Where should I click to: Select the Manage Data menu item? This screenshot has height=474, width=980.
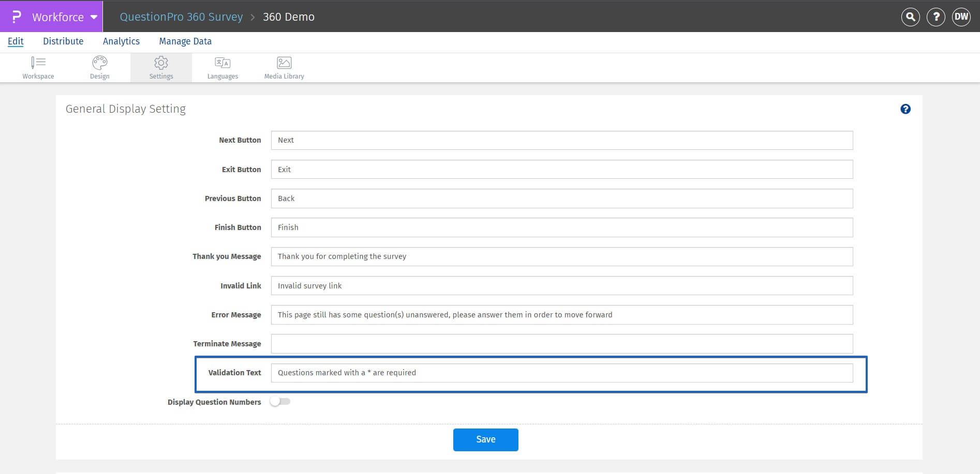click(185, 41)
